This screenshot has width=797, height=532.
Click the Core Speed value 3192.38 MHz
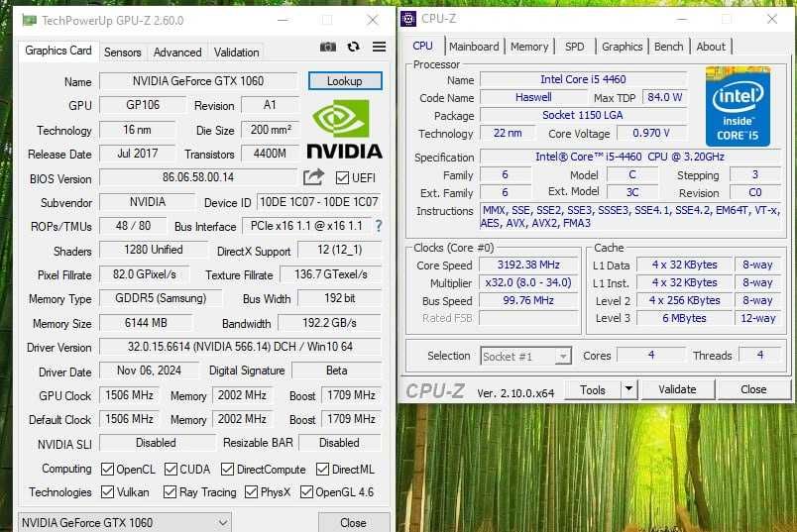[x=528, y=265]
